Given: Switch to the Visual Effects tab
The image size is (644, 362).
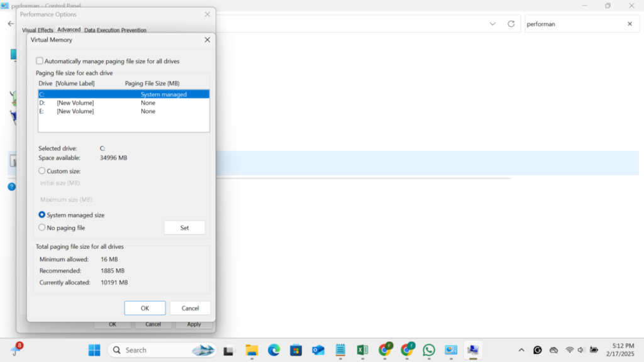Looking at the screenshot, I should [38, 30].
